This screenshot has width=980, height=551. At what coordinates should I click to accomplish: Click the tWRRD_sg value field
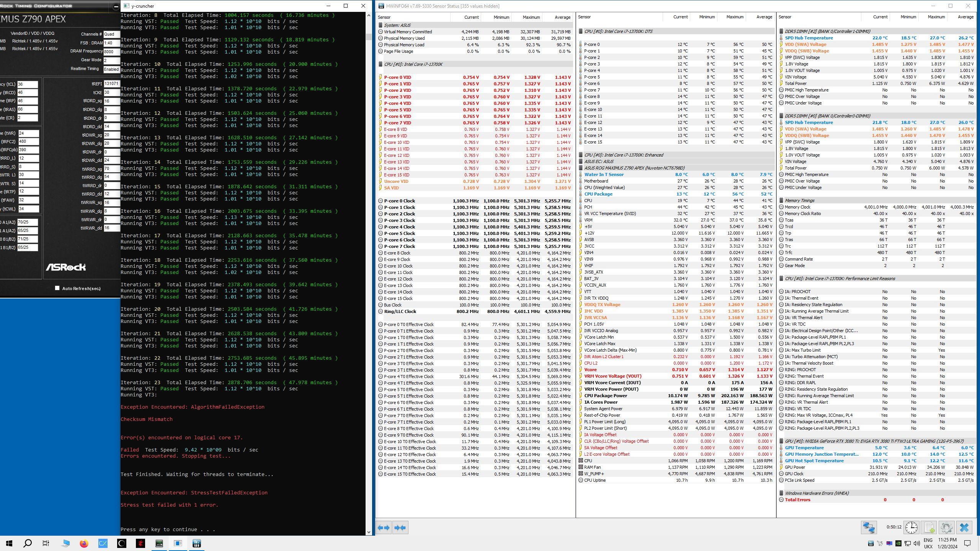[x=111, y=169]
